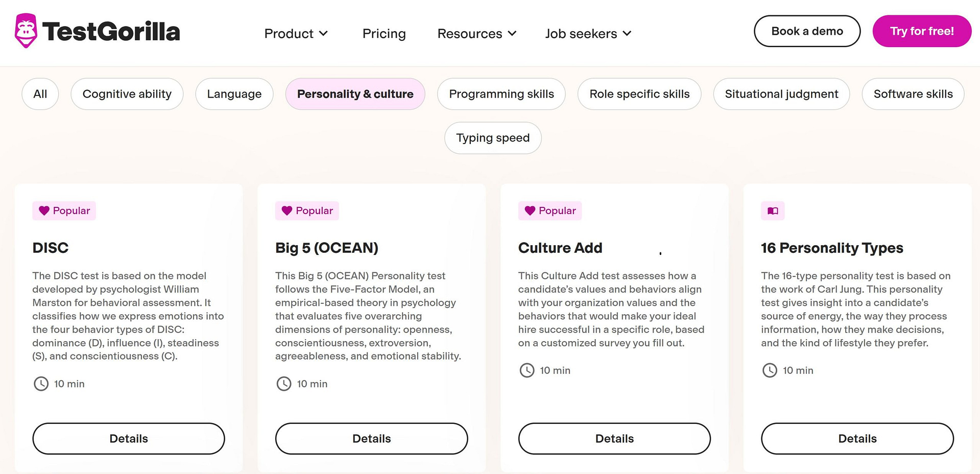Click the TestGorilla gorilla logo
This screenshot has height=474, width=980.
click(25, 30)
